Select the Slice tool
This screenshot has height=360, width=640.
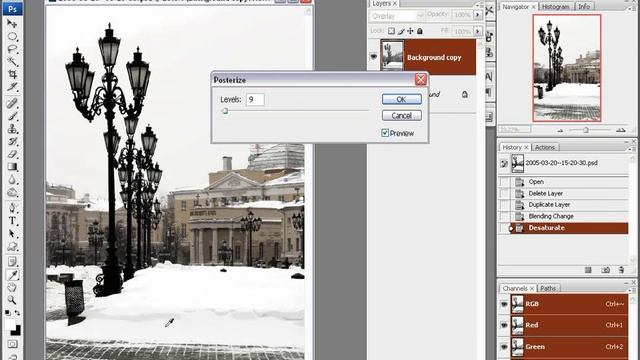(x=12, y=87)
